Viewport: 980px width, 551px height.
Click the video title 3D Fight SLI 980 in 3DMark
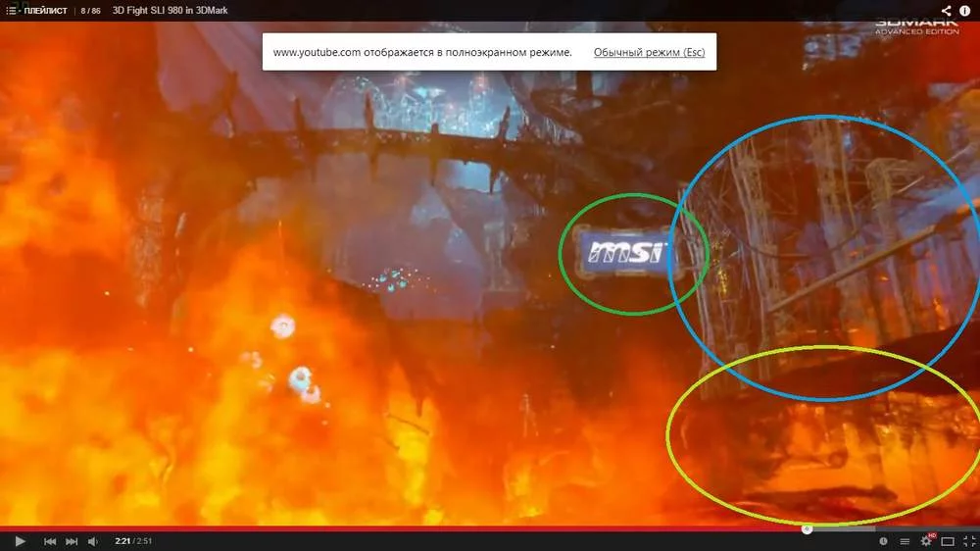coord(170,10)
